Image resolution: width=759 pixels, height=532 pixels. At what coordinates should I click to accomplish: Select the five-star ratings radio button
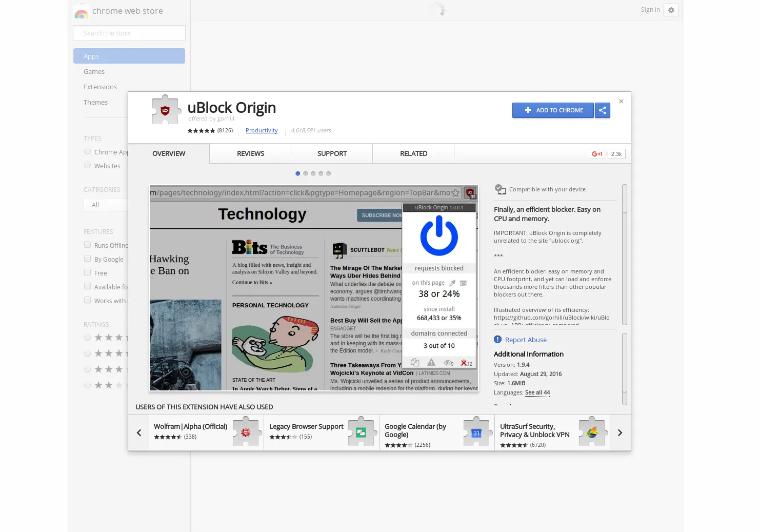87,338
